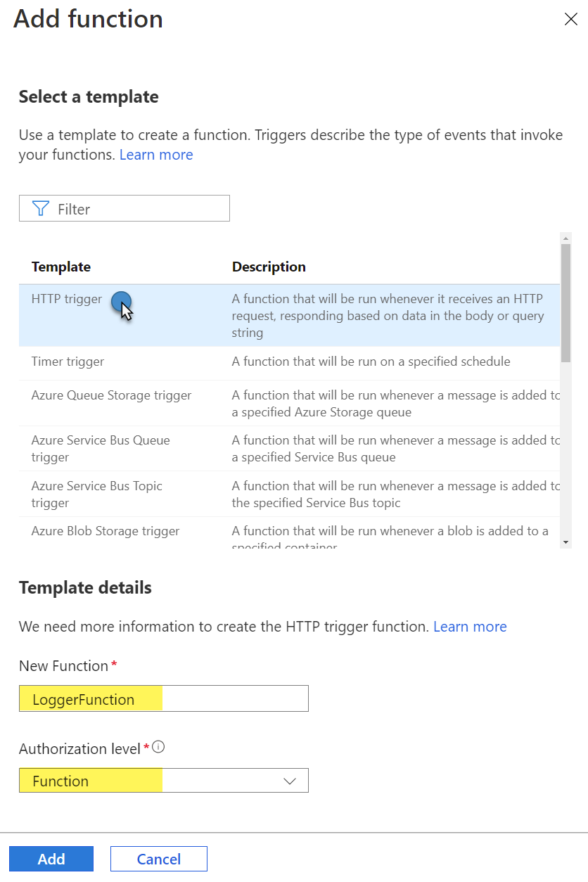This screenshot has height=882, width=588.
Task: Close the Add function panel
Action: tap(570, 19)
